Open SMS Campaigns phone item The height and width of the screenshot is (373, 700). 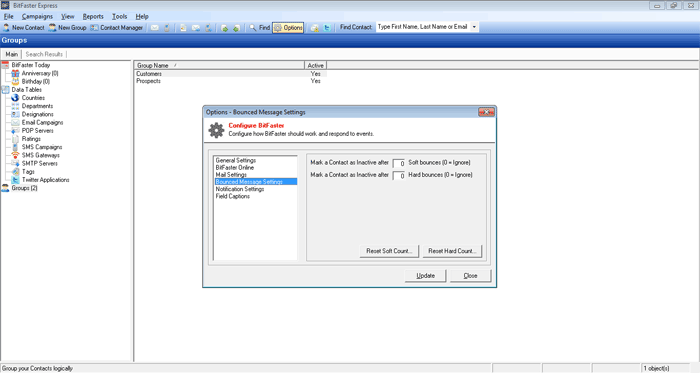(x=37, y=147)
